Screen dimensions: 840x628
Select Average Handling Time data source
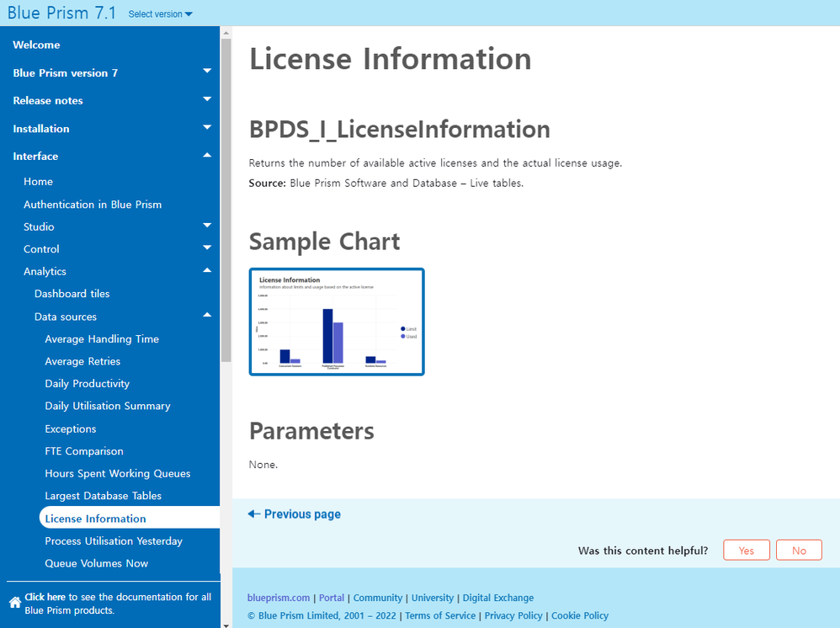[x=102, y=338]
